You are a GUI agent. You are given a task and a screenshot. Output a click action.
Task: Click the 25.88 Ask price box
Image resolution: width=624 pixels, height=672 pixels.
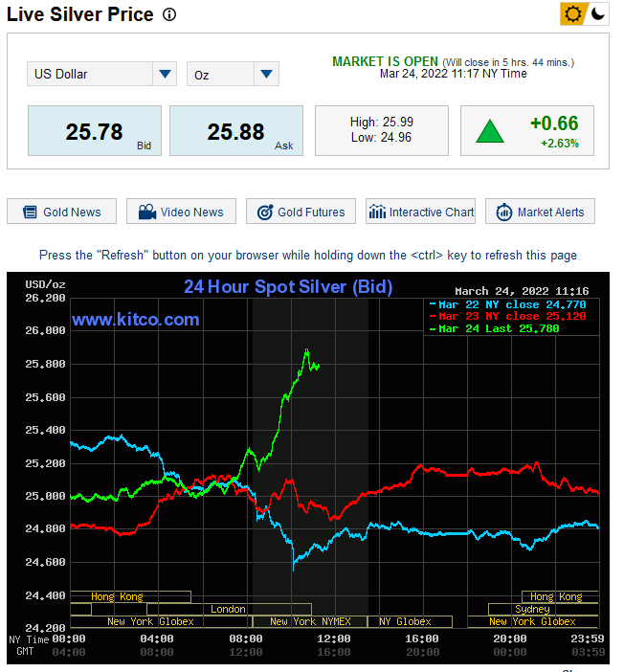click(x=236, y=131)
